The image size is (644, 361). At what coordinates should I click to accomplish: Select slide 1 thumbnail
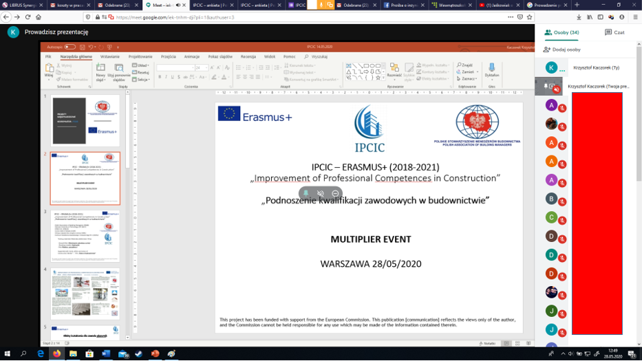[x=85, y=120]
